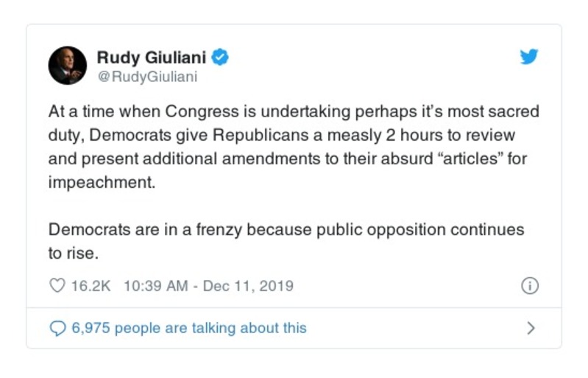Click the quoted word "articles"
Viewport: 588px width, 378px height.
465,158
